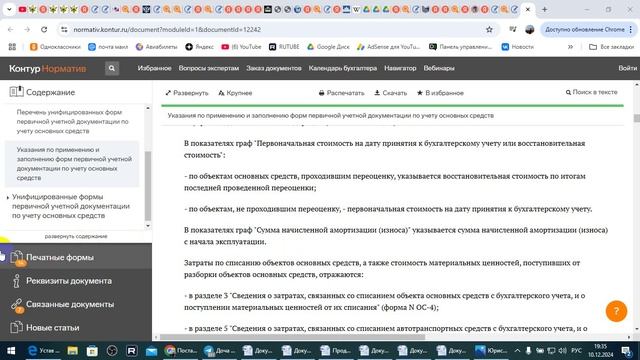Viewport: 640px width, 360px height.
Task: Add document via В избранное
Action: (440, 93)
